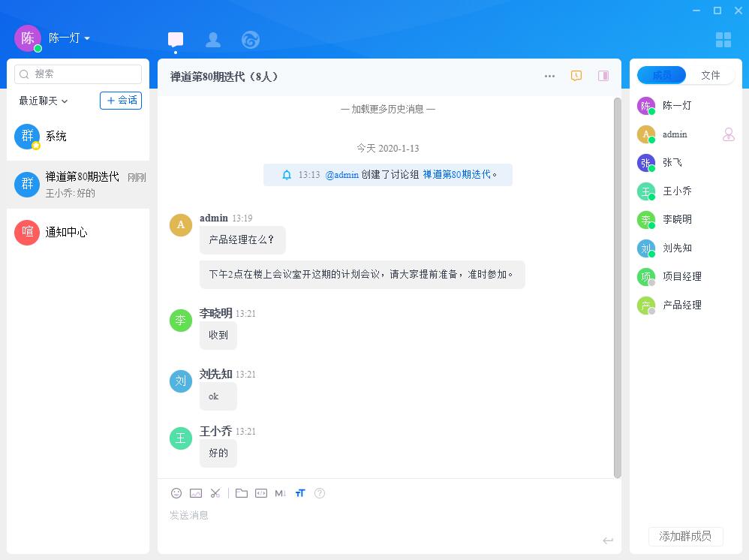Select member admin in member list

tap(685, 134)
